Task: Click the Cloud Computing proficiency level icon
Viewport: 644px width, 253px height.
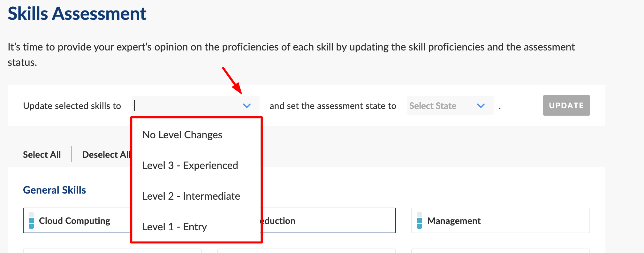Action: (x=31, y=220)
